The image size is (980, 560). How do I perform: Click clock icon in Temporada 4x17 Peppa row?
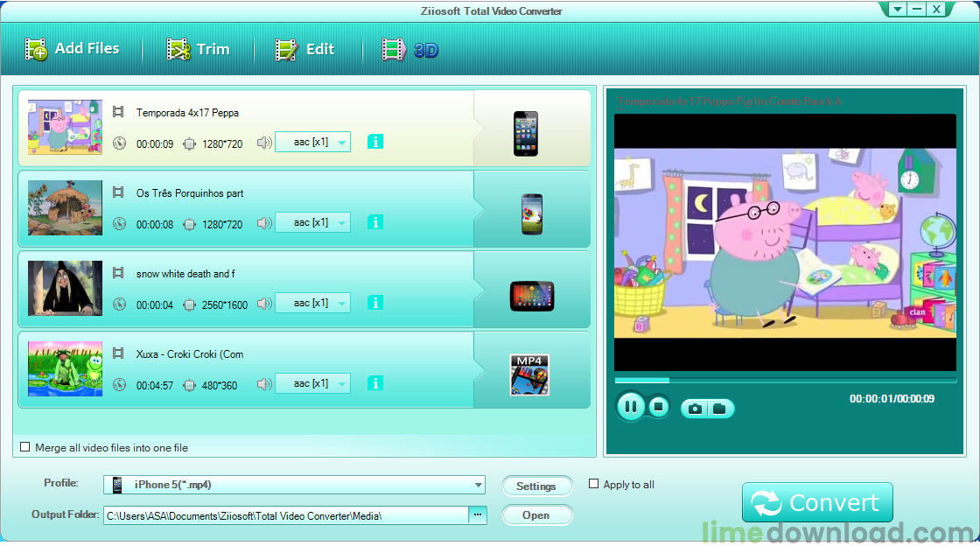coord(119,143)
